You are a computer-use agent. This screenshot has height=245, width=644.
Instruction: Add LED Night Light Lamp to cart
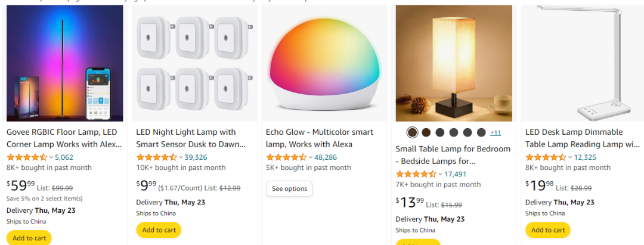point(159,230)
